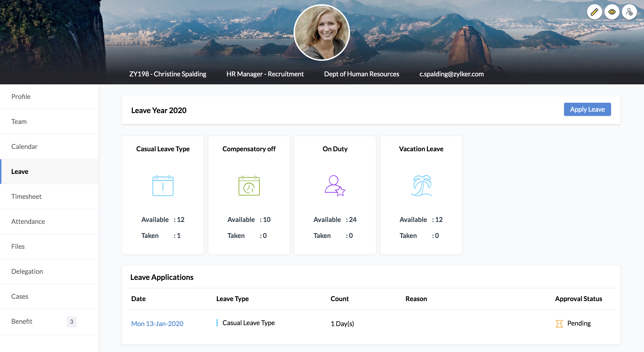Click the Casual Leave Type color marker

click(x=217, y=323)
